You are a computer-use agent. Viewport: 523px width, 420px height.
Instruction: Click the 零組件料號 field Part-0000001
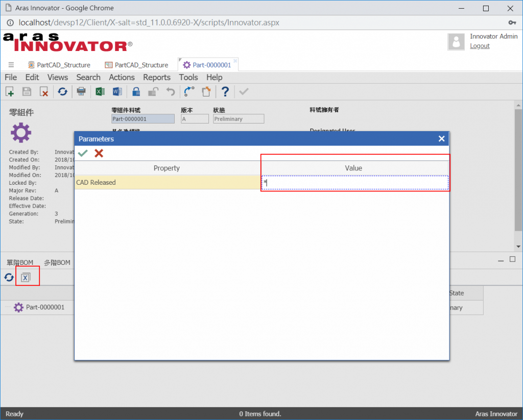pos(143,119)
